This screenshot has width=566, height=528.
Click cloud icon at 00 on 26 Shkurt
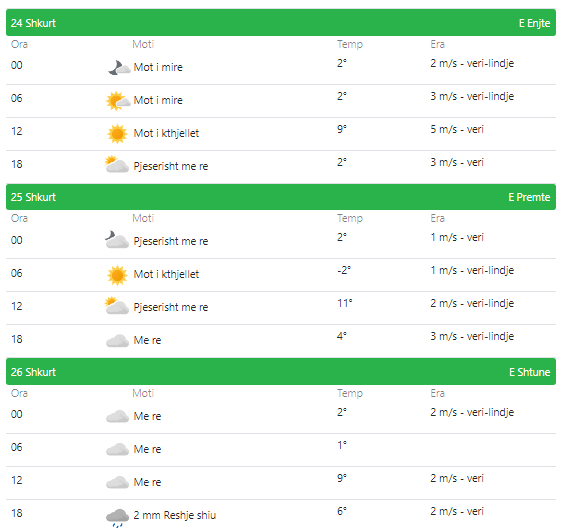117,416
